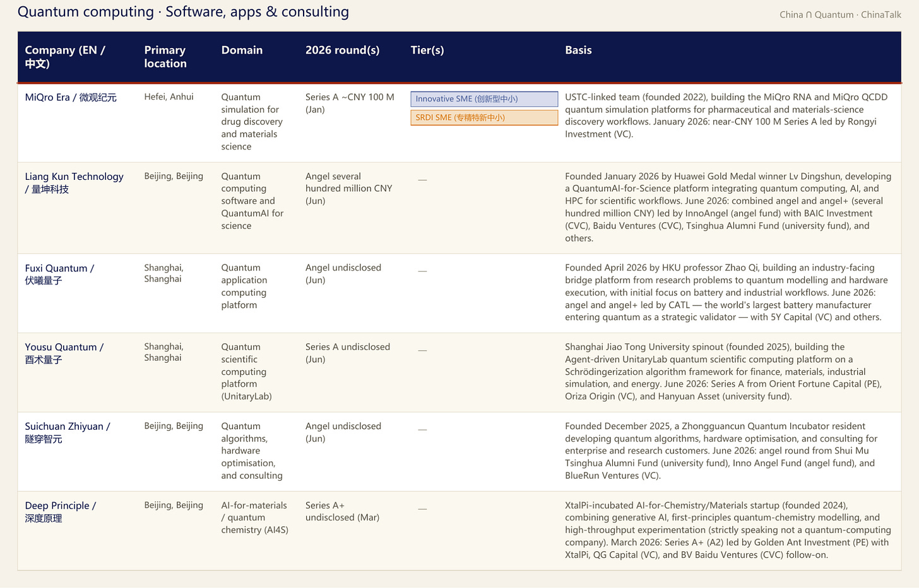Click domain cell 'AI-for-materials / quantum chemistry (AI4S)'
919x588 pixels.
click(255, 518)
